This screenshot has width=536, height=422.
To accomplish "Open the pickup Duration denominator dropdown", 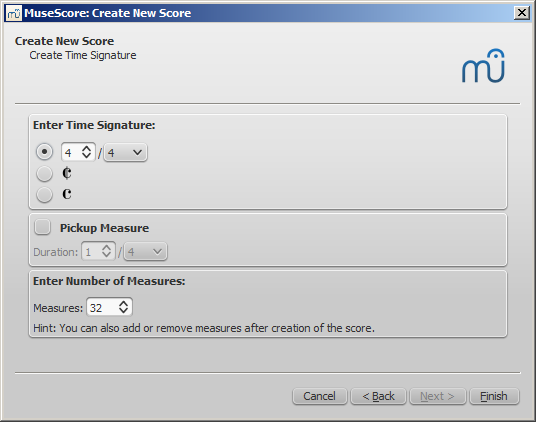I will click(146, 252).
